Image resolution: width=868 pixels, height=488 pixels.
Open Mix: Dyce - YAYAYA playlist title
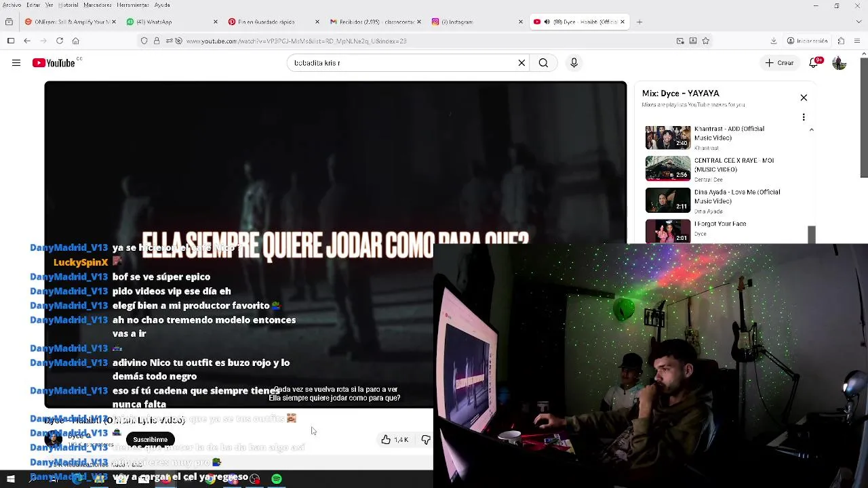point(680,94)
